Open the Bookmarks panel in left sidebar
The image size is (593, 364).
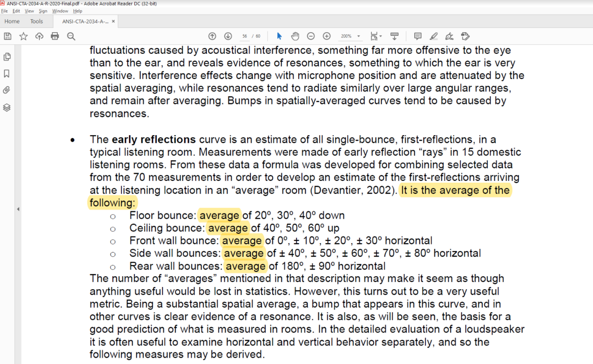tap(7, 73)
